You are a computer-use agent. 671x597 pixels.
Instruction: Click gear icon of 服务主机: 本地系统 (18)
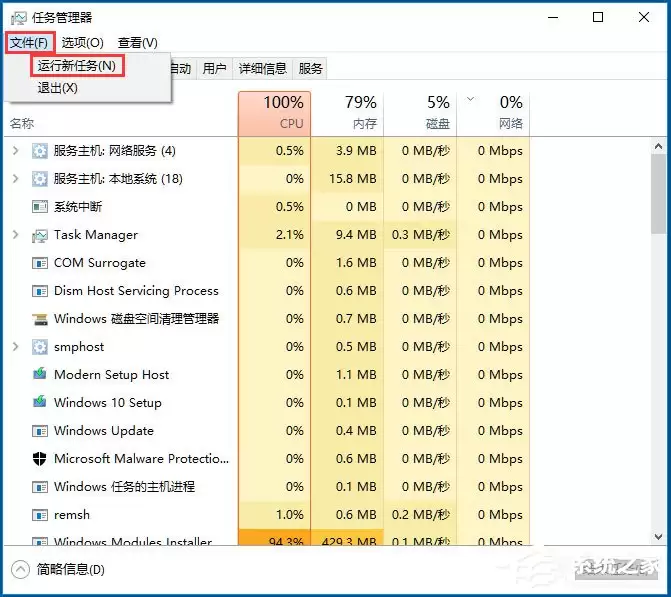point(40,179)
